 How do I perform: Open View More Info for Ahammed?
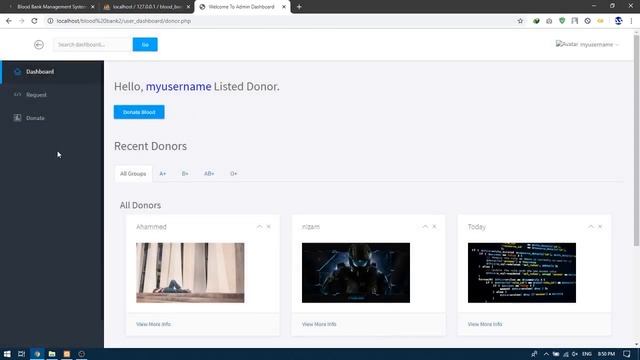point(153,324)
